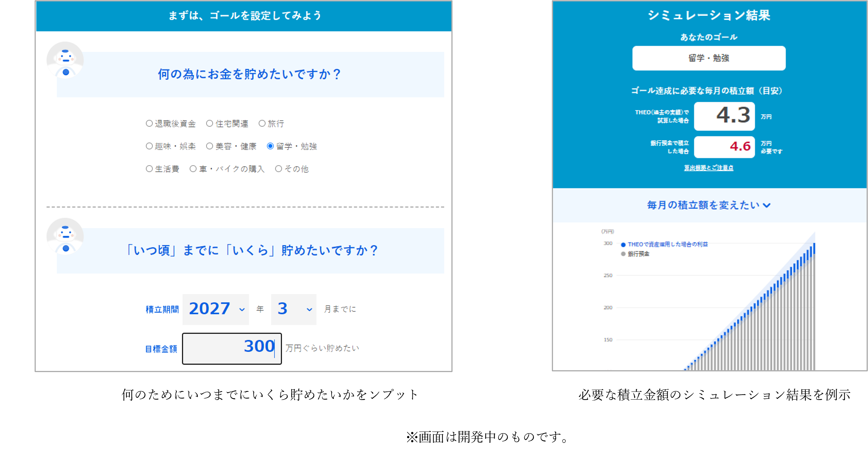Pick the 美容・健康 radio option
Image resolution: width=868 pixels, height=456 pixels.
point(210,146)
